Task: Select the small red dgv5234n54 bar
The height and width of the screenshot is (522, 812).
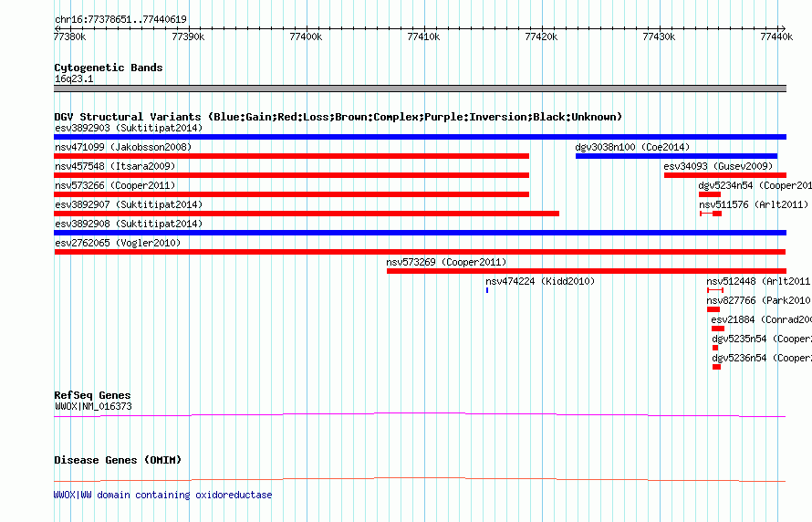Action: (x=710, y=194)
